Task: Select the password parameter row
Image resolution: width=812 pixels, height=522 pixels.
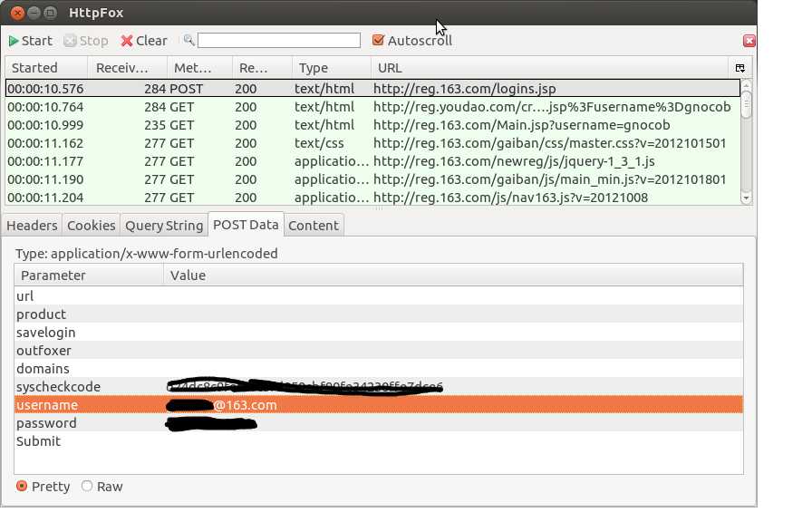Action: [x=379, y=422]
